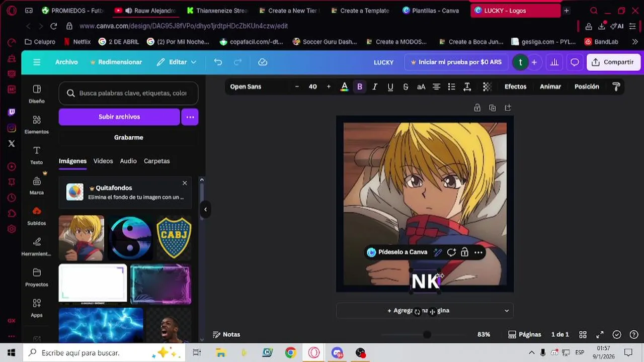Select the blue lightning uploaded image

coord(101,324)
